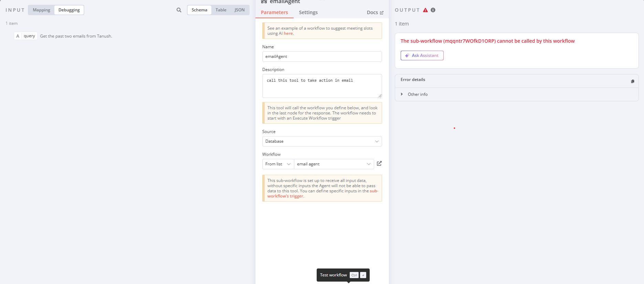Open the Source dropdown showing Database
The image size is (644, 284).
coord(321,141)
